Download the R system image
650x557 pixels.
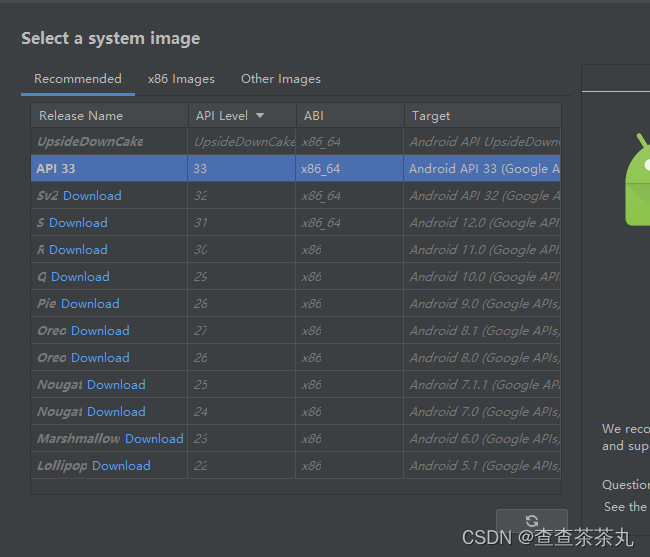coord(78,249)
